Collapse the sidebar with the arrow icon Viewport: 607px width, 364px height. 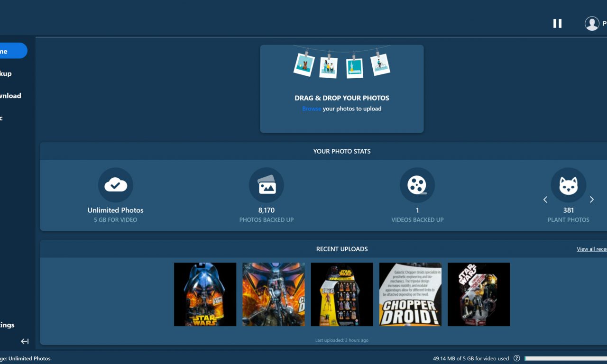click(x=25, y=341)
